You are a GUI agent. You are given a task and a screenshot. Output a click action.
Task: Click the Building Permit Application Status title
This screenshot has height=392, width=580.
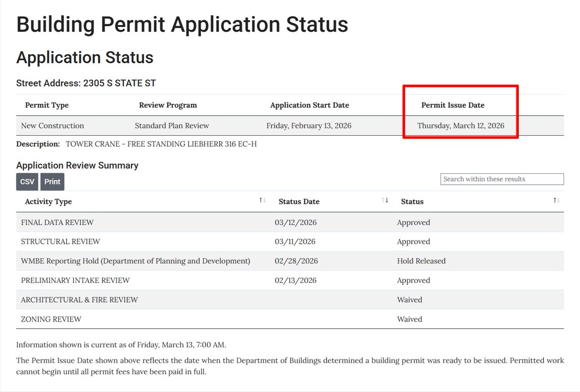[182, 25]
